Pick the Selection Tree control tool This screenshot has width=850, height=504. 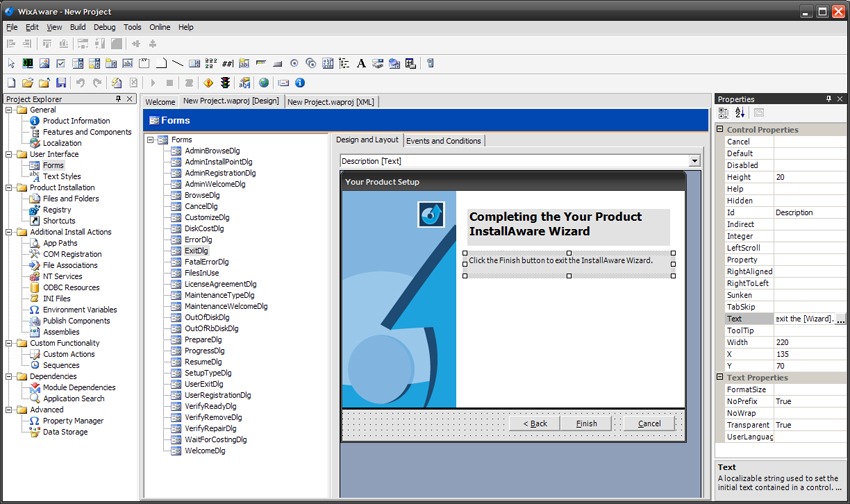tap(344, 63)
